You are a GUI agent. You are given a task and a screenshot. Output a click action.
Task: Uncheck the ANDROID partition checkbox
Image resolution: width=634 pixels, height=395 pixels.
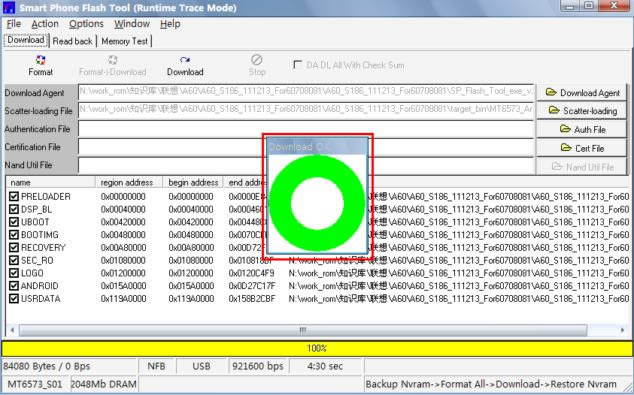(14, 286)
